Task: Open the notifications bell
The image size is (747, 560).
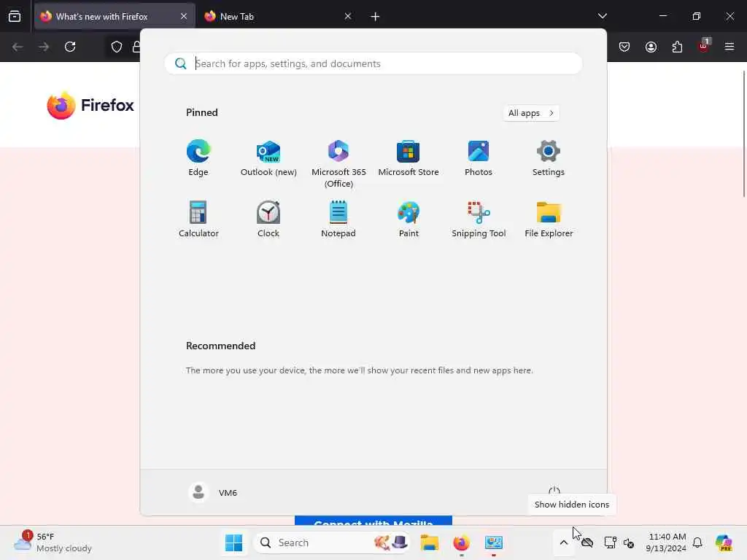Action: (x=697, y=542)
